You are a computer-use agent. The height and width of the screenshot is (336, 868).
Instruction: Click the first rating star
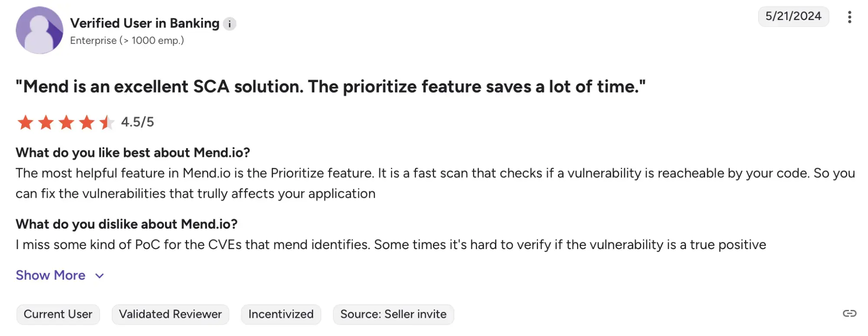[25, 123]
